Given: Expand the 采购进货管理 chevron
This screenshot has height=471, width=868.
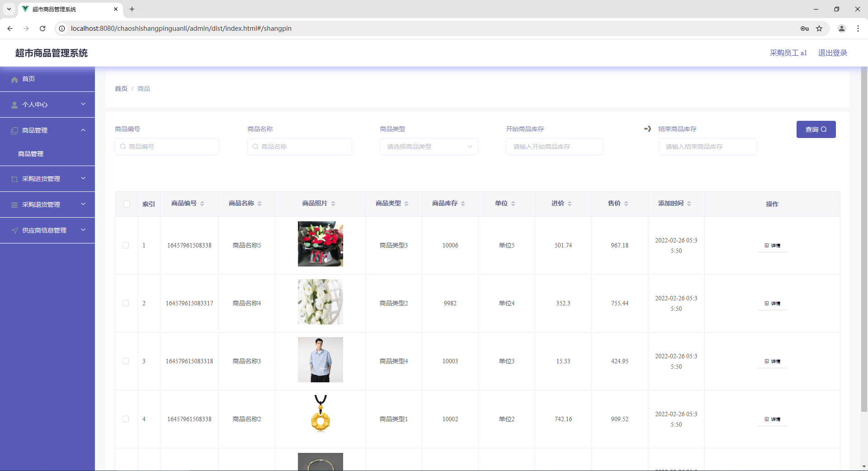Looking at the screenshot, I should click(83, 179).
